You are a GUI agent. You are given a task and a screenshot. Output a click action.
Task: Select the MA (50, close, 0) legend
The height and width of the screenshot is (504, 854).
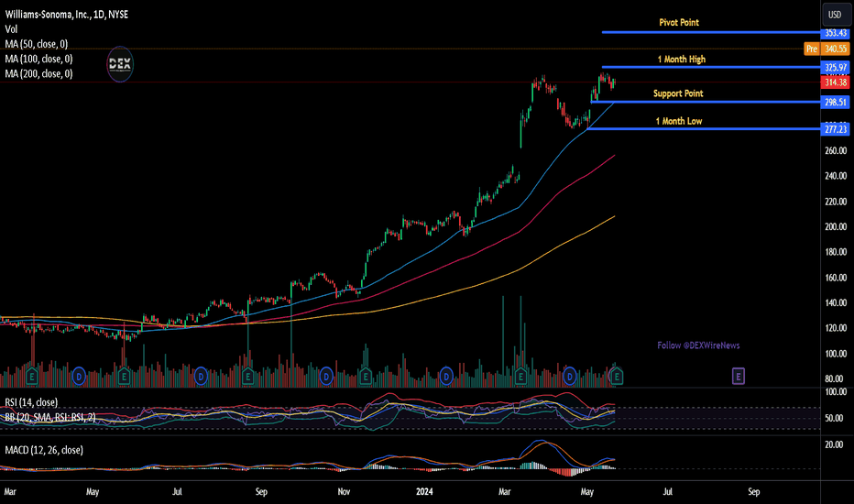[x=37, y=44]
